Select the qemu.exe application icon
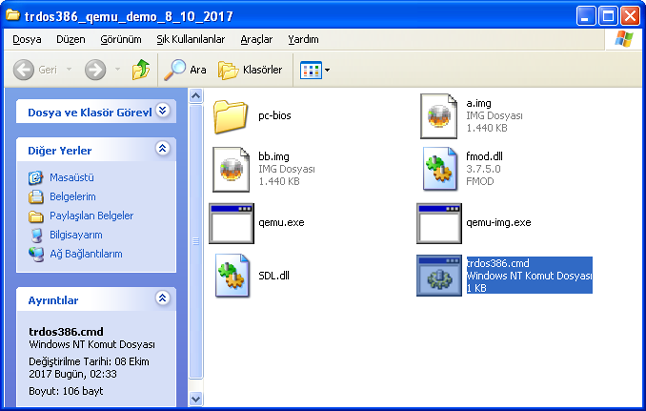The height and width of the screenshot is (411, 646). point(230,222)
